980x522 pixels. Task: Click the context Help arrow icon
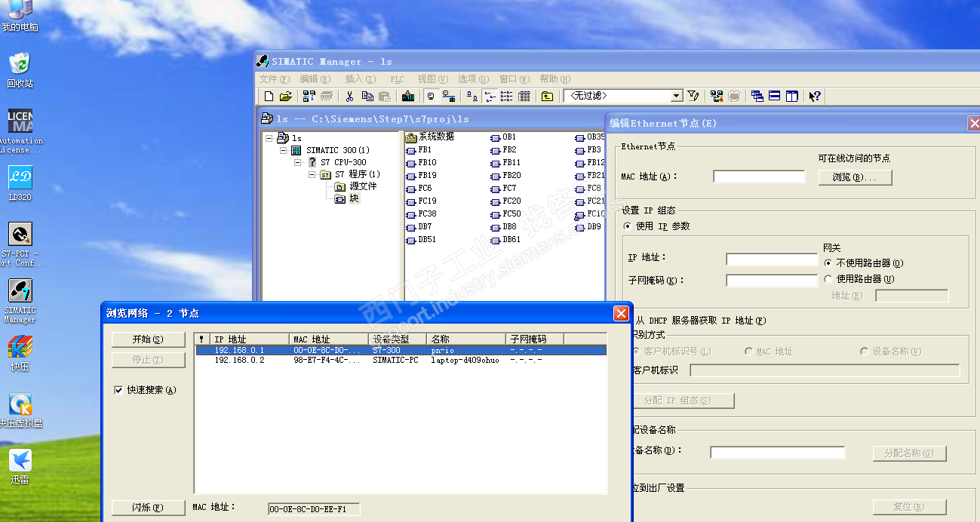tap(815, 97)
